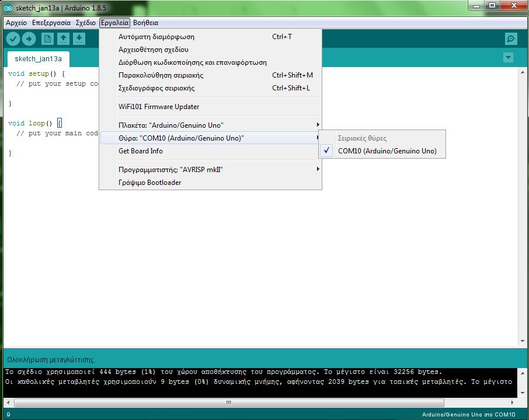Click the Verify (checkmark) toolbar button
The image size is (529, 420).
click(x=13, y=39)
